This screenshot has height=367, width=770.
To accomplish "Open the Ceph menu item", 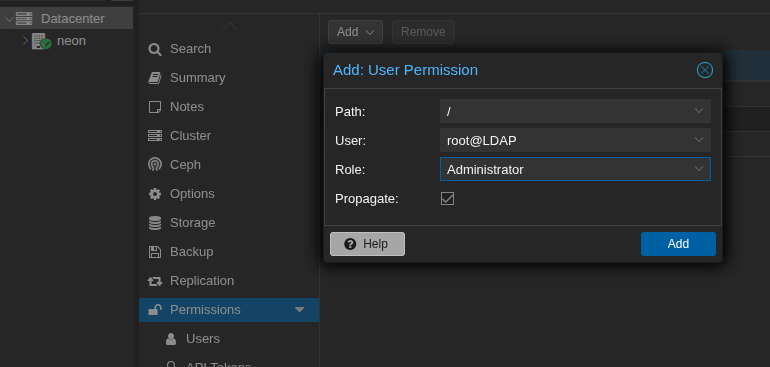I will pyautogui.click(x=229, y=165).
